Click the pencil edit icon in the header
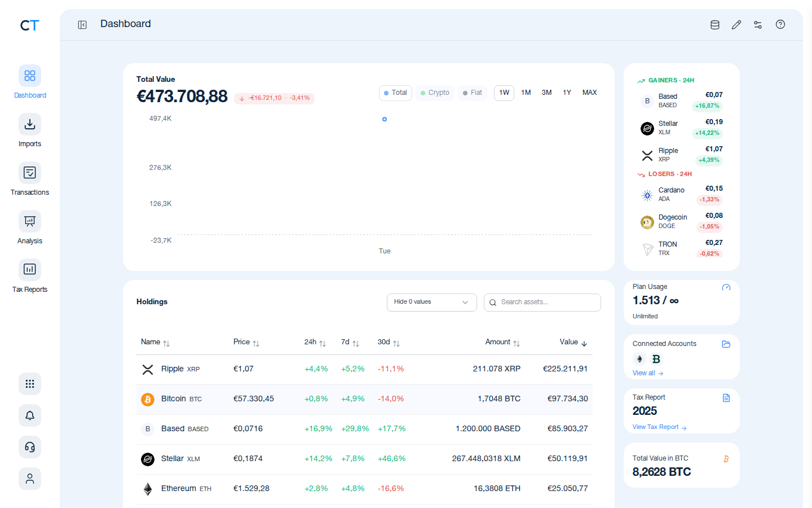This screenshot has height=508, width=812. click(x=736, y=25)
